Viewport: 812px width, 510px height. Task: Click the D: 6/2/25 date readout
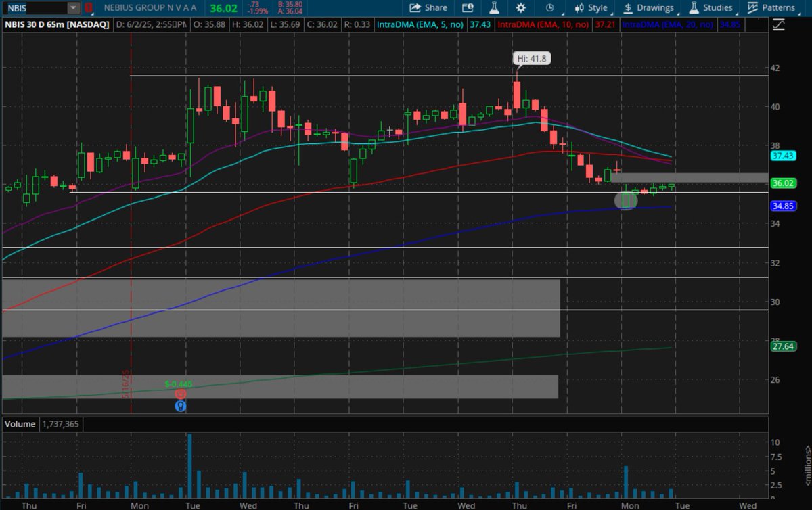[150, 24]
